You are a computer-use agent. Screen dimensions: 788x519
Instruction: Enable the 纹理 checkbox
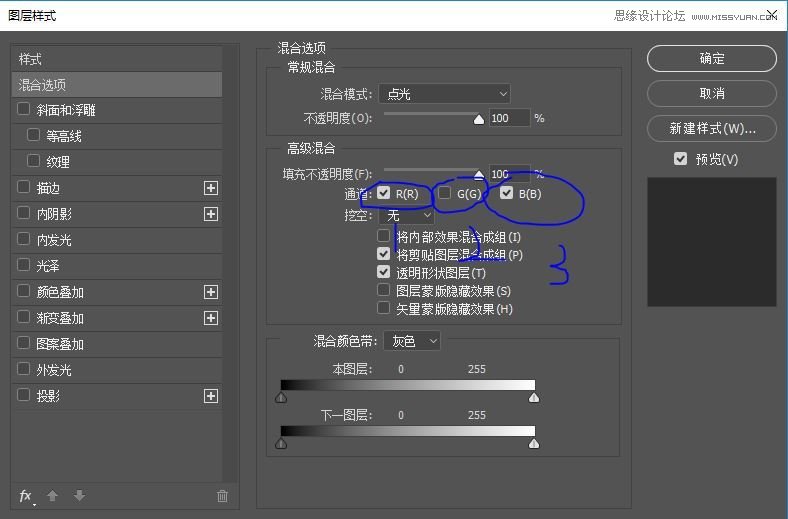pos(33,161)
